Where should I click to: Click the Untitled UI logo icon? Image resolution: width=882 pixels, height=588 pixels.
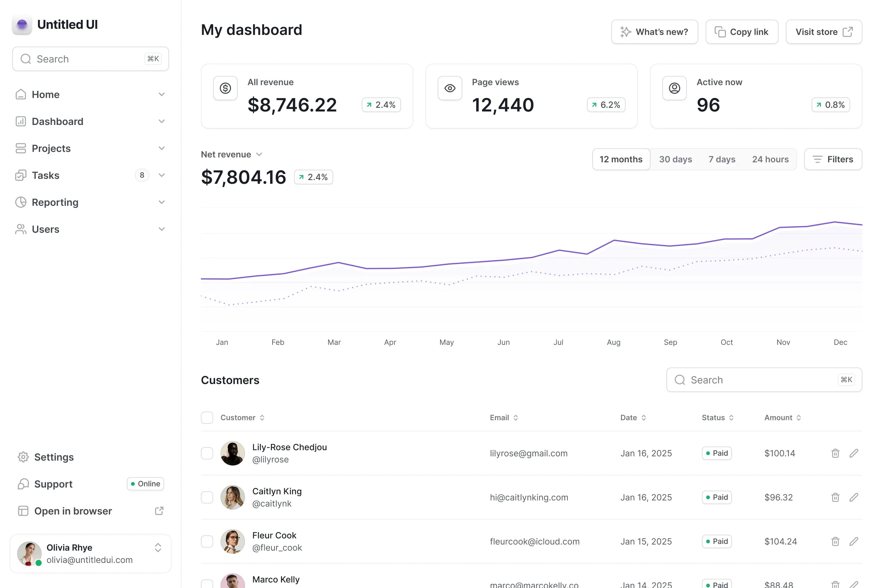pos(22,25)
